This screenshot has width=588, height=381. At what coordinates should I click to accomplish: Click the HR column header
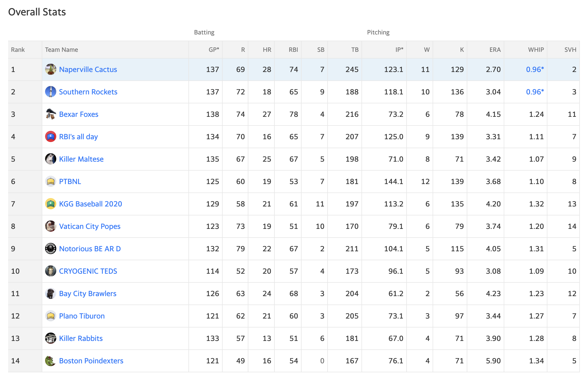click(x=267, y=50)
